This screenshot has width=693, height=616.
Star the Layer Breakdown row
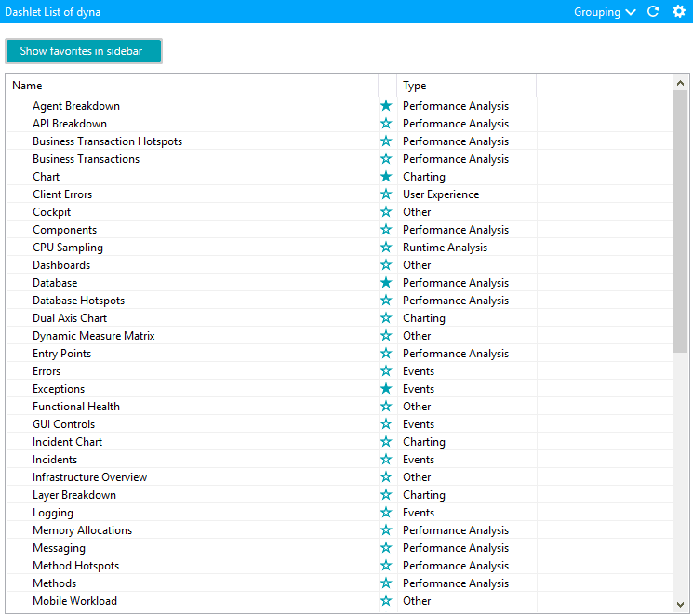[386, 495]
